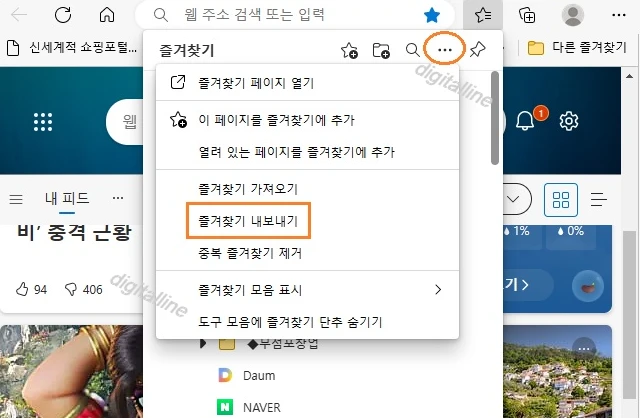Open page settings gear icon
640x418 pixels.
(x=569, y=121)
